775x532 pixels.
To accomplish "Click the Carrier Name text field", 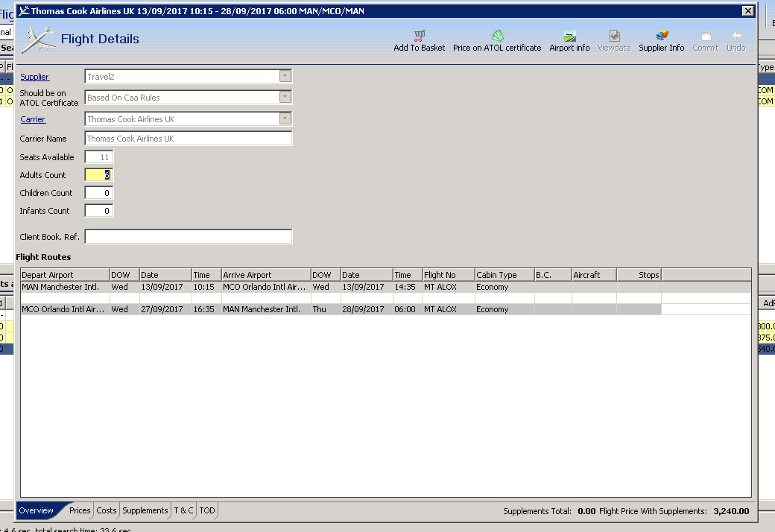I will tap(189, 139).
